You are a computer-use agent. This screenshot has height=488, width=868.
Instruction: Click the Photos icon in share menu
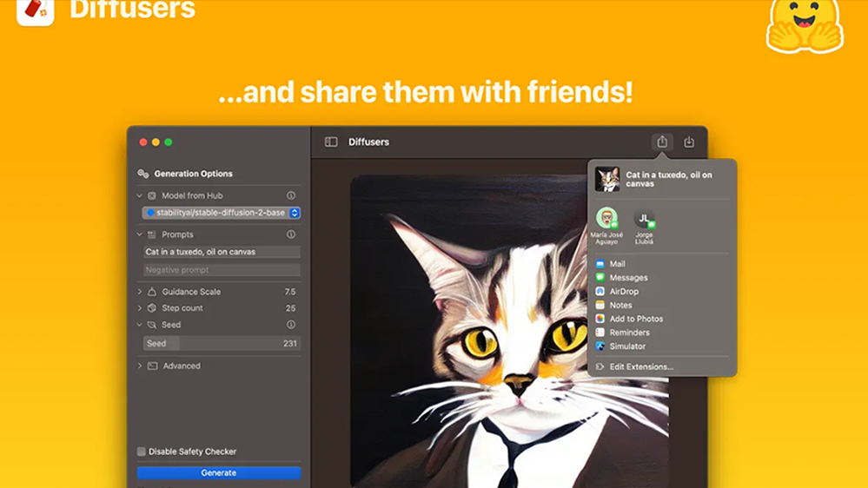(600, 319)
